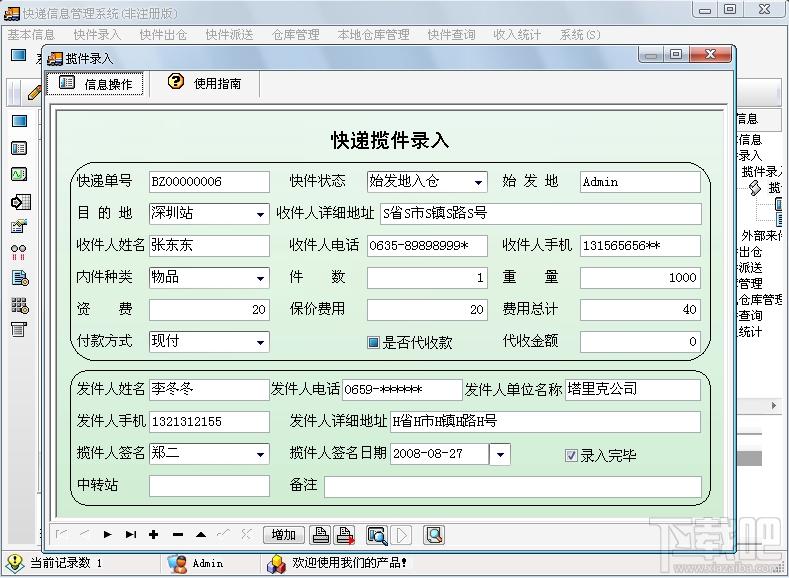Uncheck the 录入完毕 checkbox
Screen dimensions: 789x578
(x=571, y=455)
